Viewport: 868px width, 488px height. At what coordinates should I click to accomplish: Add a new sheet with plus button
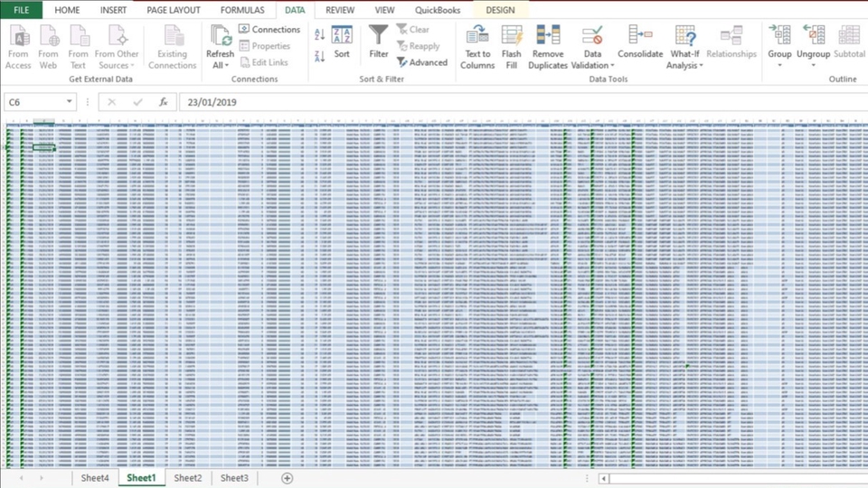(288, 478)
